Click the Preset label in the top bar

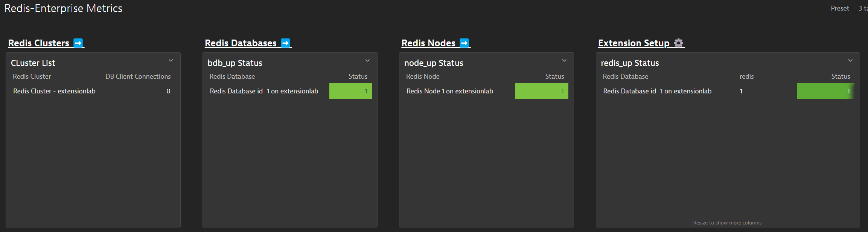point(840,8)
